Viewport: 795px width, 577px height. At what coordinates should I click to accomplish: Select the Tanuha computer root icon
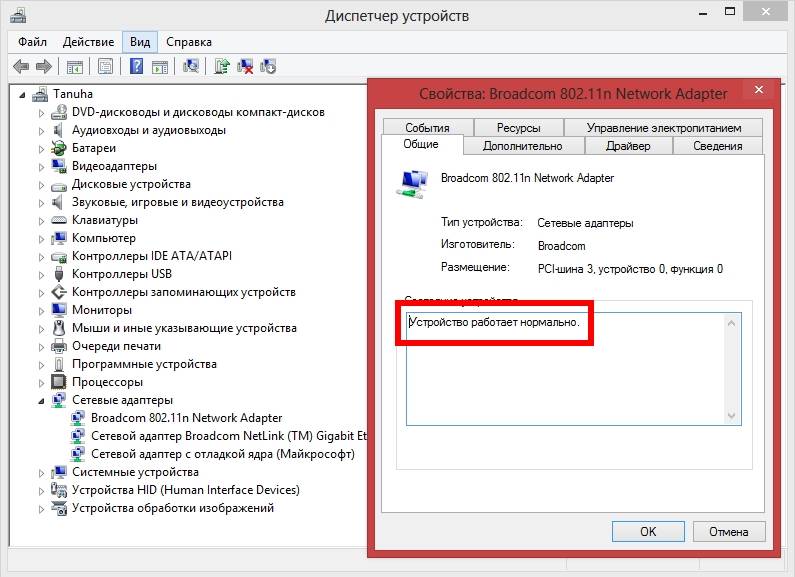(41, 94)
